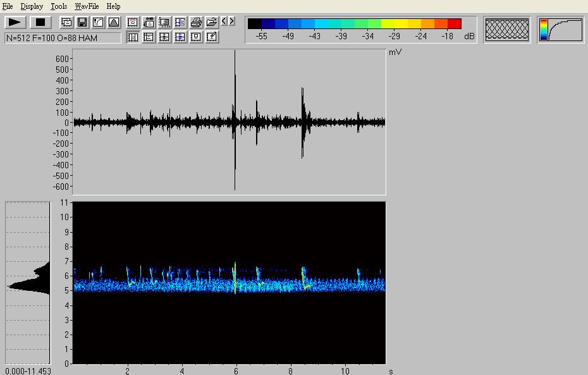This screenshot has width=588, height=375.
Task: Click the triangular spectrum shape icon
Action: (x=114, y=22)
